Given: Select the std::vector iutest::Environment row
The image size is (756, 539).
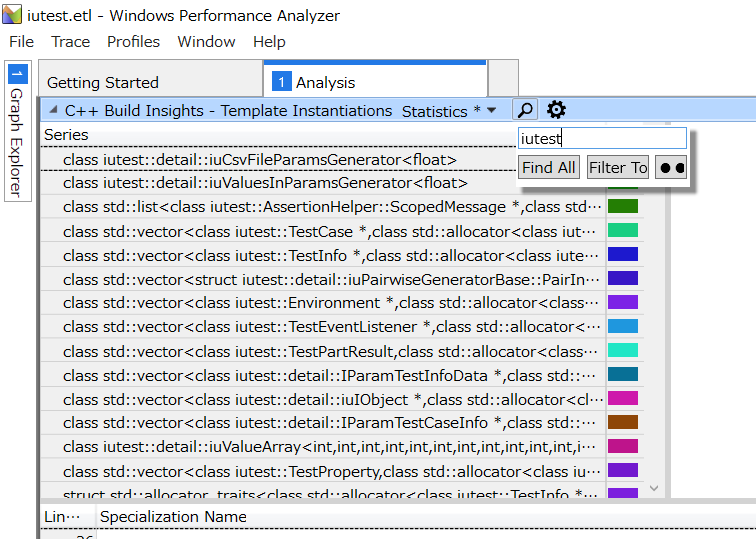Looking at the screenshot, I should (323, 303).
